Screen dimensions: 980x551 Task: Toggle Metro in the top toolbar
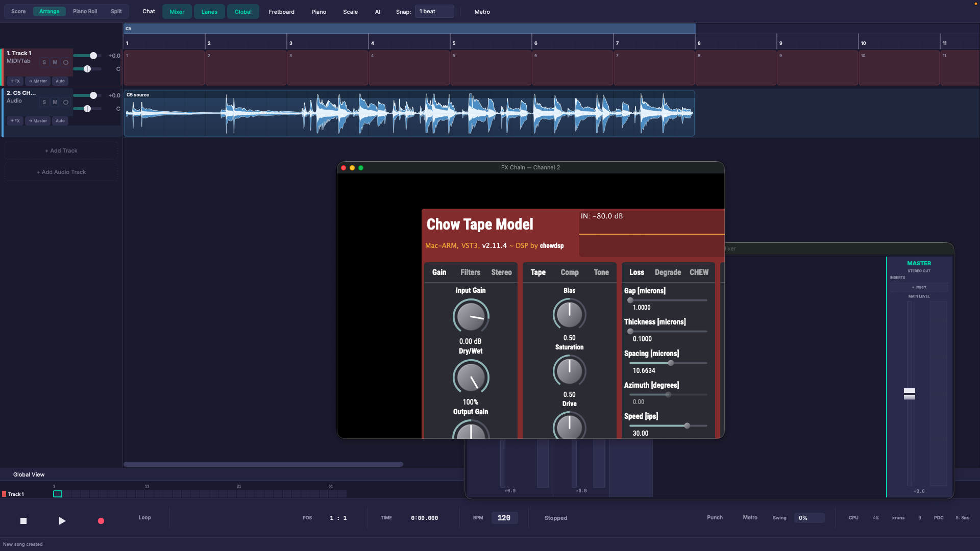pos(482,12)
